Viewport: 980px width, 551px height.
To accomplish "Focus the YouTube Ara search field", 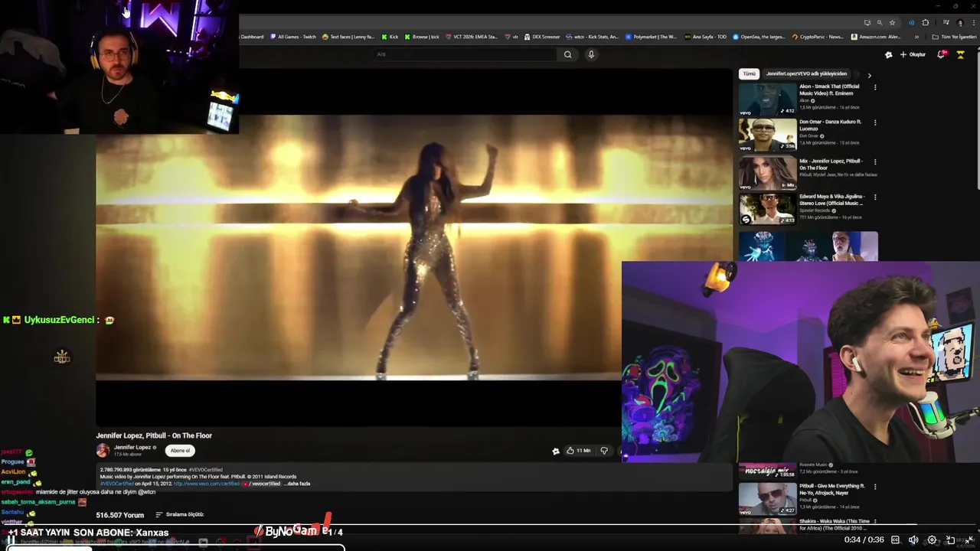I will pos(465,54).
